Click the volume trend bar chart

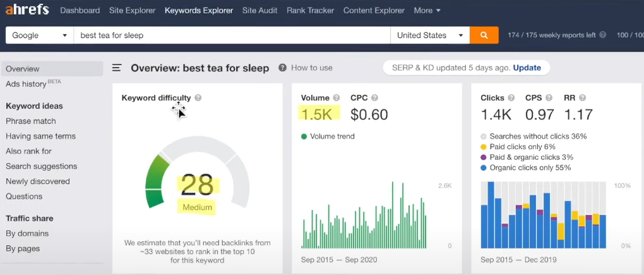(364, 216)
